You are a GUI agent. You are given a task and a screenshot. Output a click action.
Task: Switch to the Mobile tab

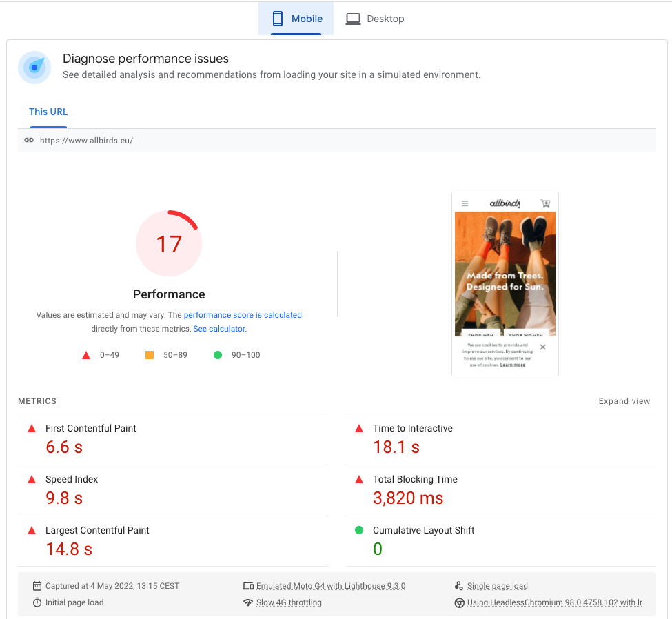tap(296, 19)
